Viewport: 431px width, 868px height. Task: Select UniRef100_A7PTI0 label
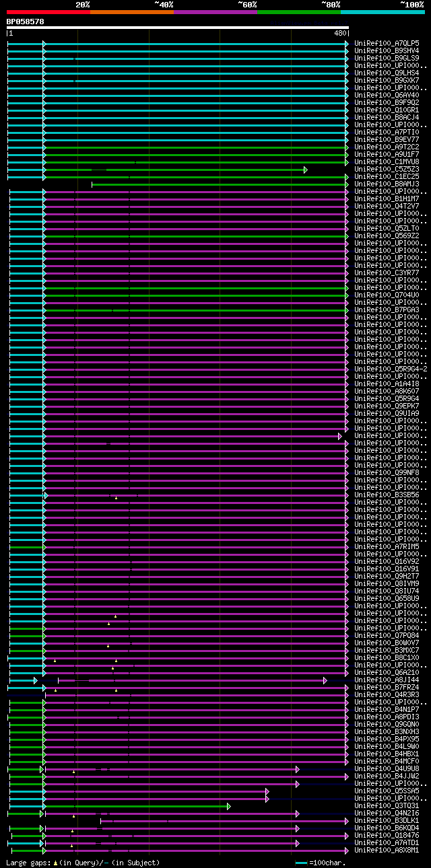point(387,132)
